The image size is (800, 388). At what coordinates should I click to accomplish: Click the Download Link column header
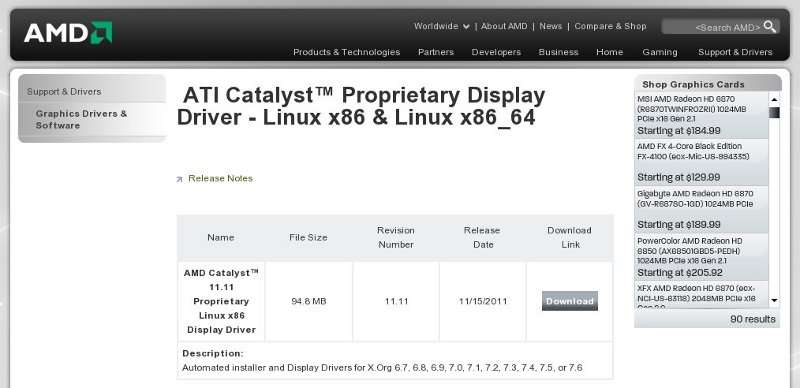[569, 237]
